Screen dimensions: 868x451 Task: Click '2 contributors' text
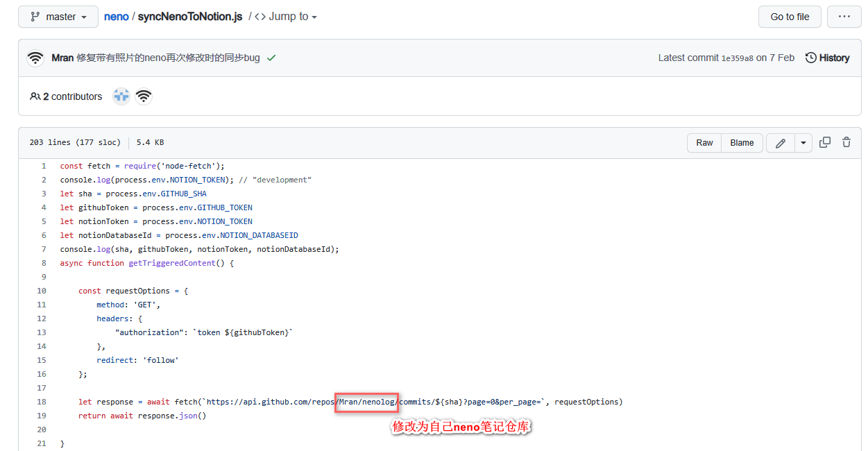point(72,96)
